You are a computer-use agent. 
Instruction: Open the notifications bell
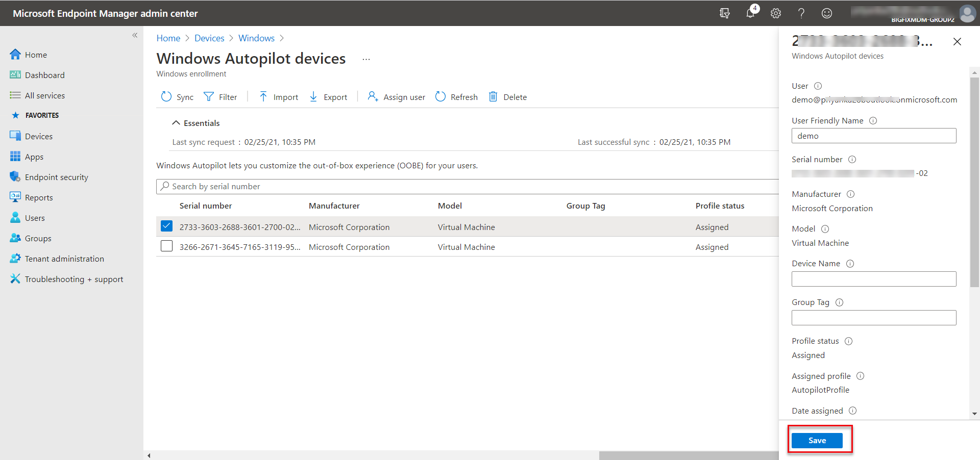(750, 13)
